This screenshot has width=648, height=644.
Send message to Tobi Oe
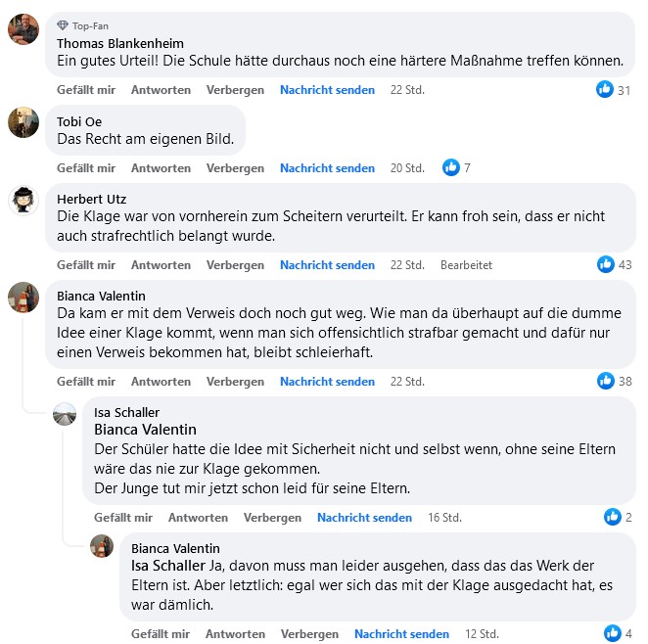[x=327, y=168]
